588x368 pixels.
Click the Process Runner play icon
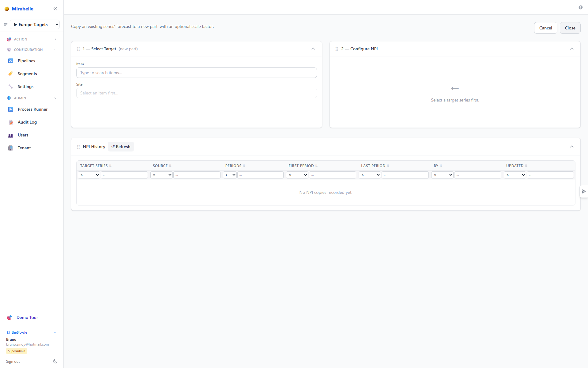[x=11, y=109]
